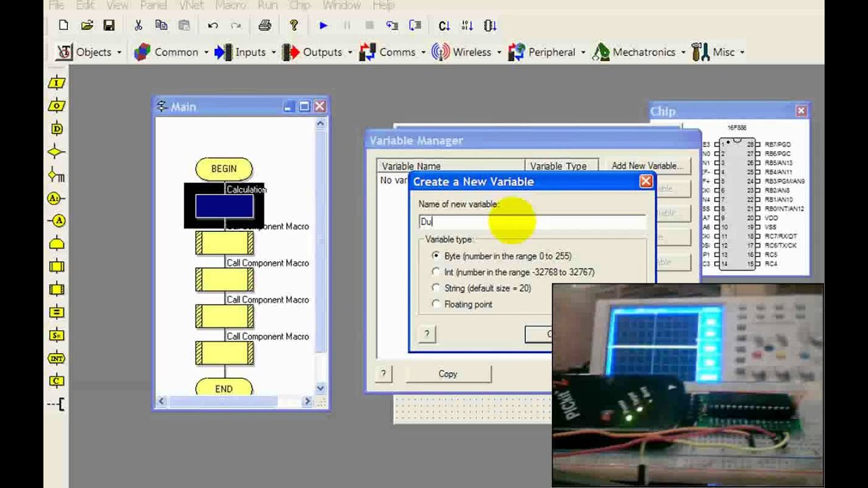This screenshot has width=868, height=488.
Task: Click Add New Variable button
Action: [x=647, y=165]
